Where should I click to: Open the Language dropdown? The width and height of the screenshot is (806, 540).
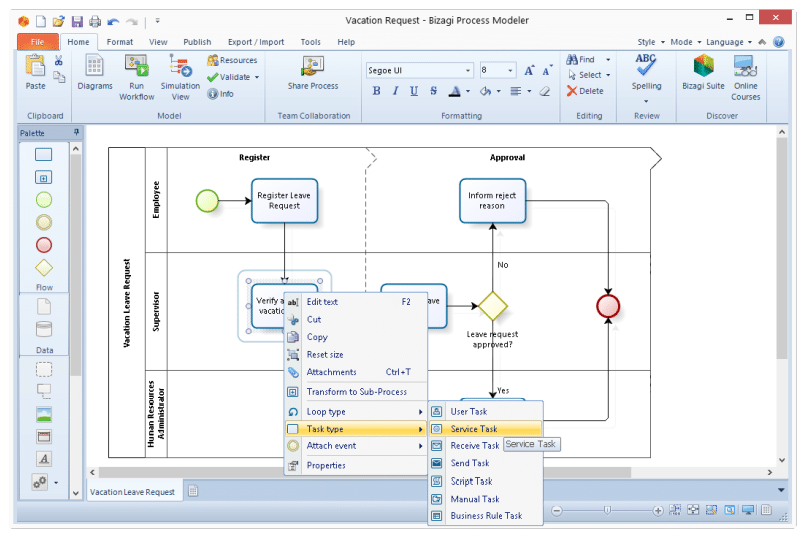(x=729, y=42)
